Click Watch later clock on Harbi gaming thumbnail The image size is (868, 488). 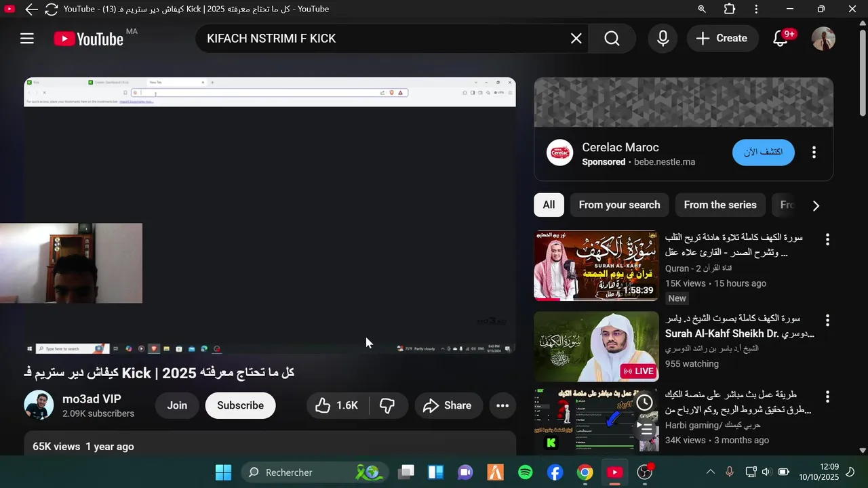coord(644,403)
